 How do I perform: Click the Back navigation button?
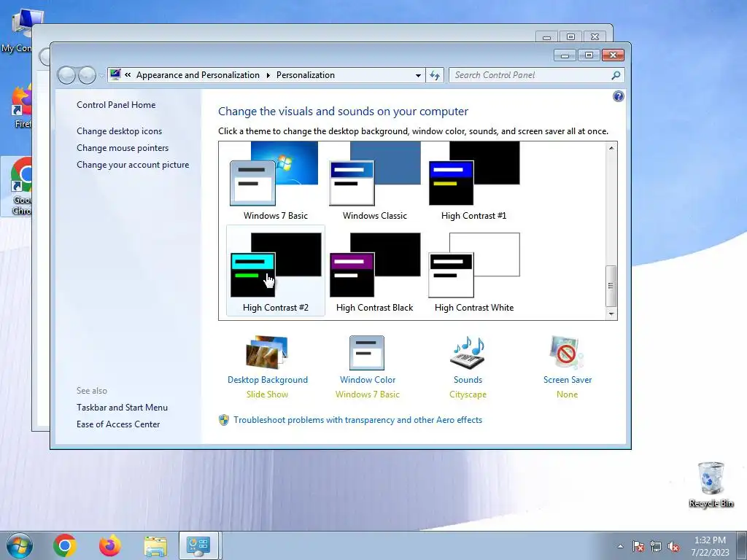pyautogui.click(x=66, y=75)
